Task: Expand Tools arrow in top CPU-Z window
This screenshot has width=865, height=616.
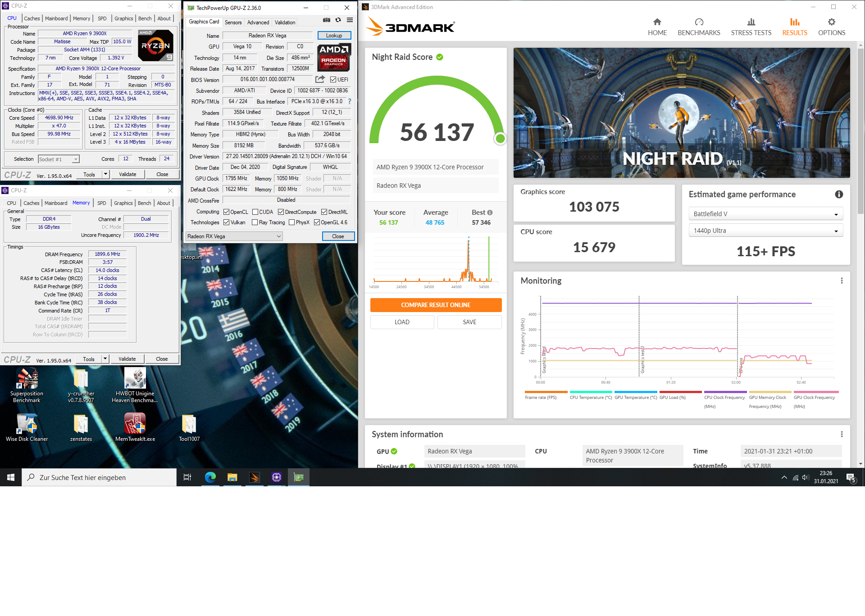Action: [x=106, y=174]
